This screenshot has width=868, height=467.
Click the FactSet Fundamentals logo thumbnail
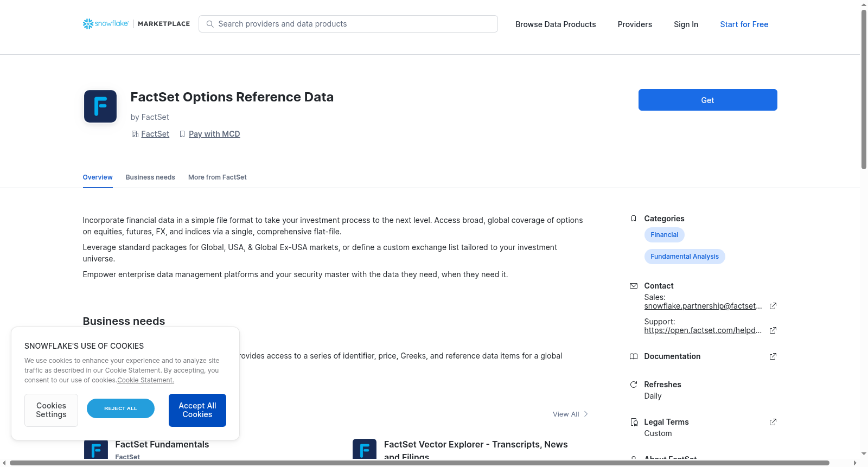[96, 449]
